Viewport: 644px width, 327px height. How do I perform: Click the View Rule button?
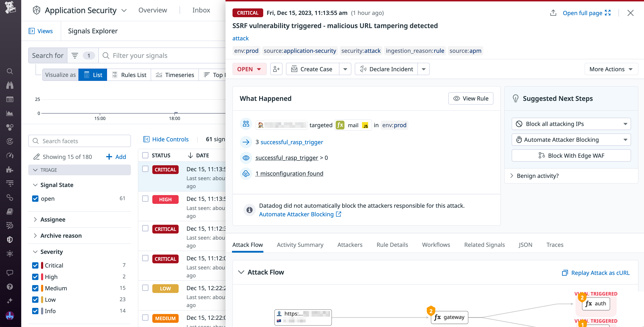[470, 98]
